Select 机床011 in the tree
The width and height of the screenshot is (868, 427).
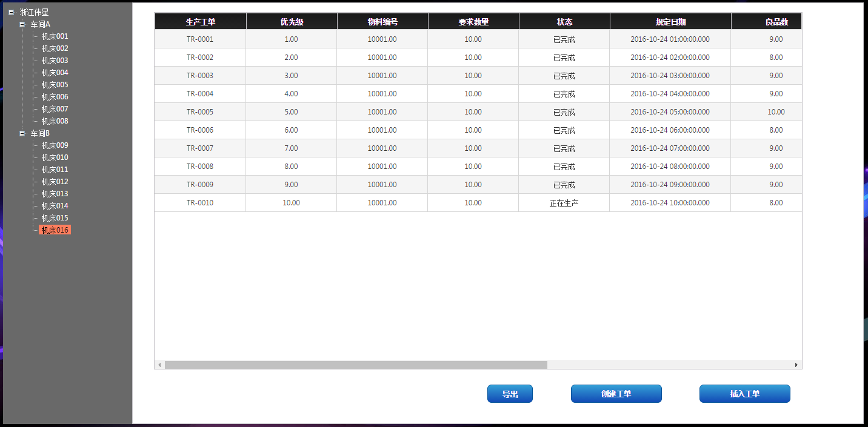55,170
